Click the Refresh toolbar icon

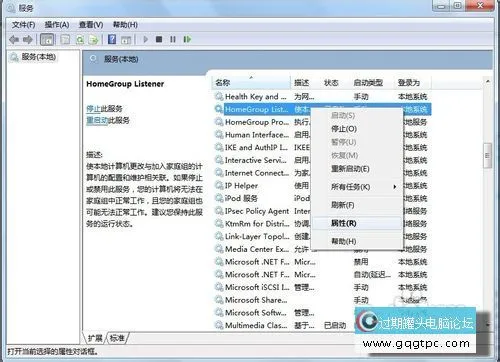click(80, 40)
